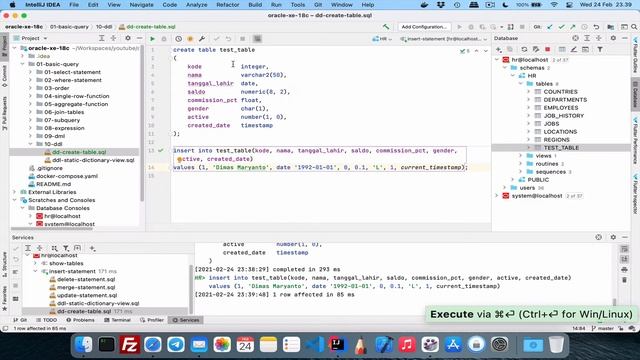Open insert-statement session dropdown
640x360 pixels.
pyautogui.click(x=444, y=39)
